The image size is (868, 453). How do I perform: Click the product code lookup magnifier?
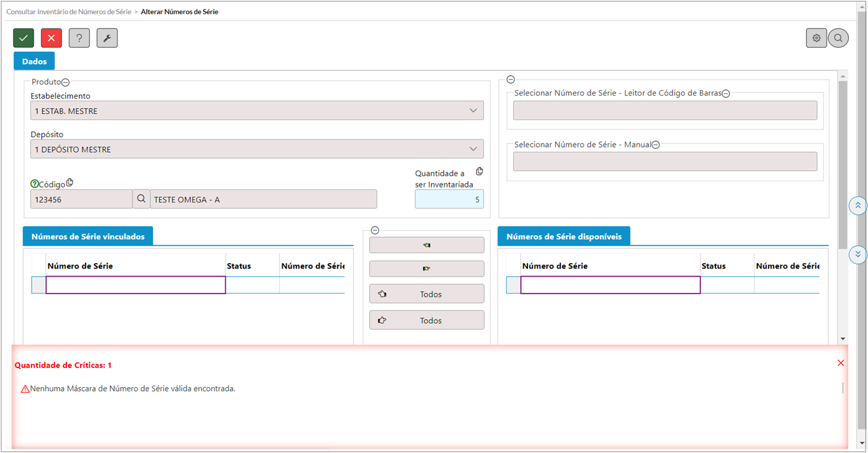[x=141, y=199]
